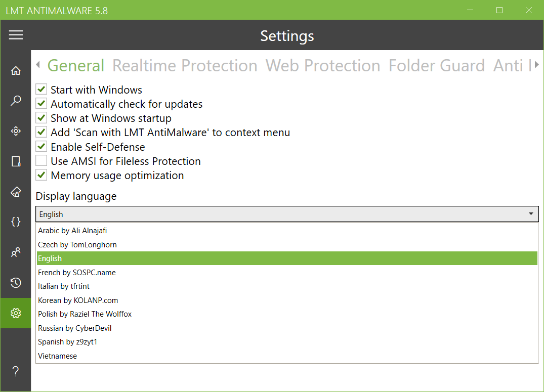
Task: Open the History clock icon
Action: tap(16, 283)
